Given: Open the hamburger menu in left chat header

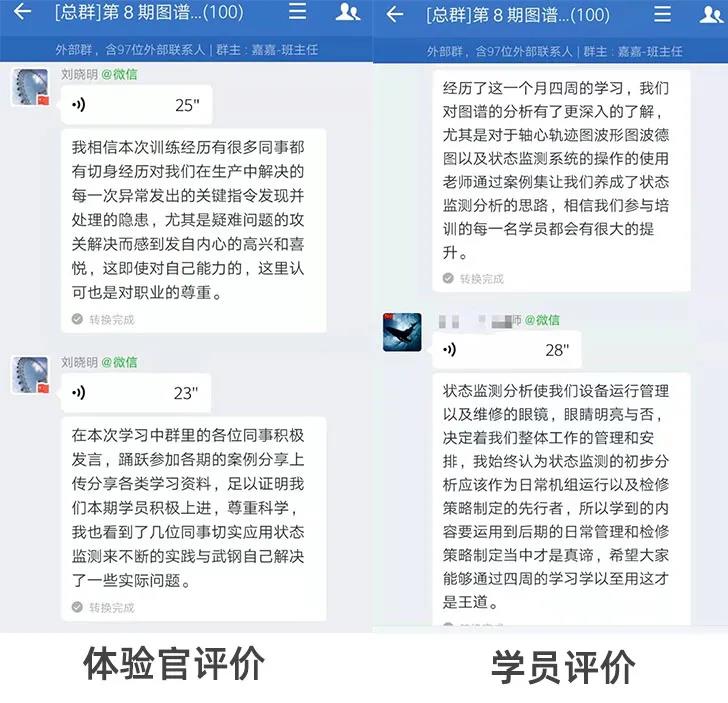Looking at the screenshot, I should tap(297, 11).
